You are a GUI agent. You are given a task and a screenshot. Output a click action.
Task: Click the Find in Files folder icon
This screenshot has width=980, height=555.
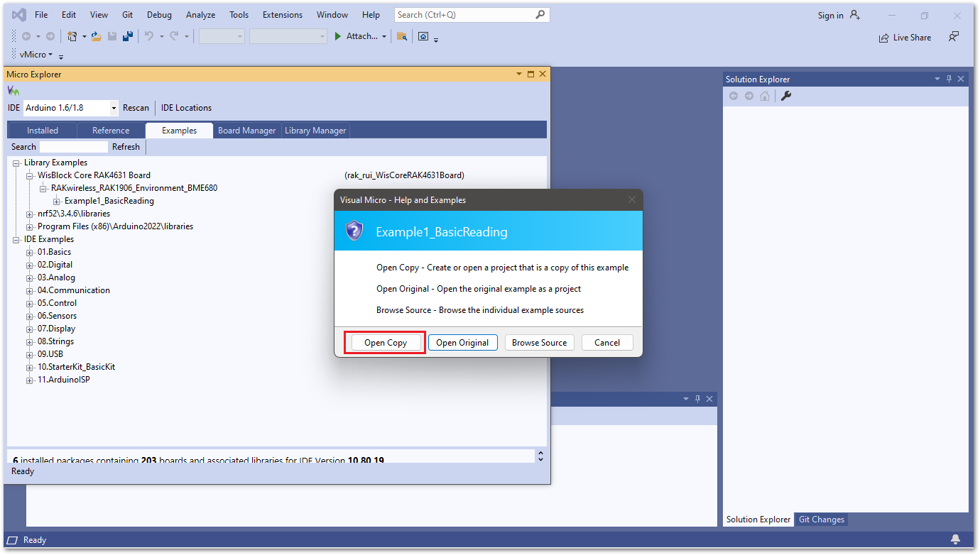(x=402, y=36)
